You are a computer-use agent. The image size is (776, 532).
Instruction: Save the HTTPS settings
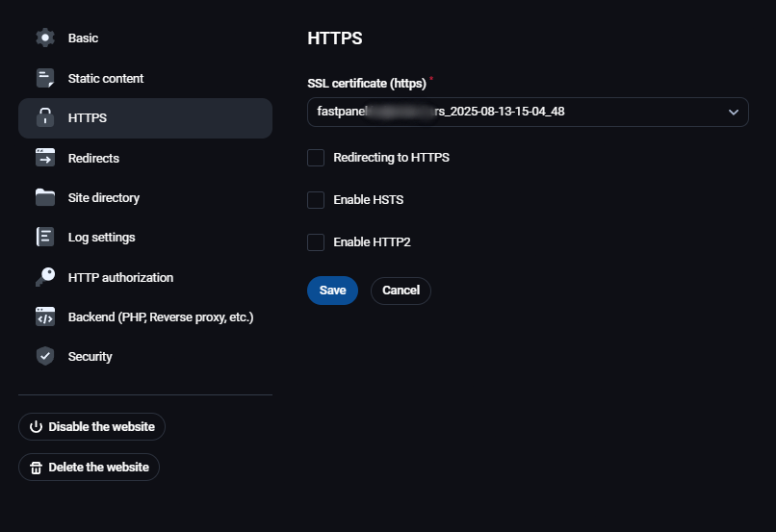tap(332, 291)
